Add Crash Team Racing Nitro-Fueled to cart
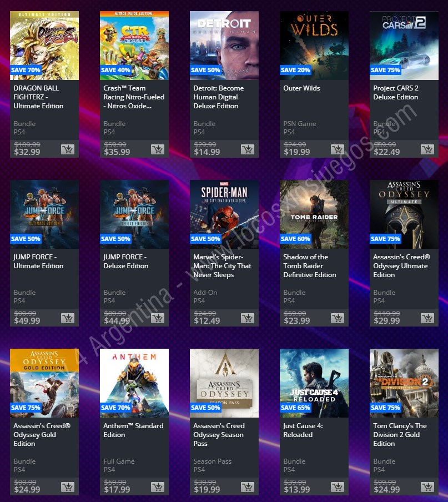 point(158,149)
